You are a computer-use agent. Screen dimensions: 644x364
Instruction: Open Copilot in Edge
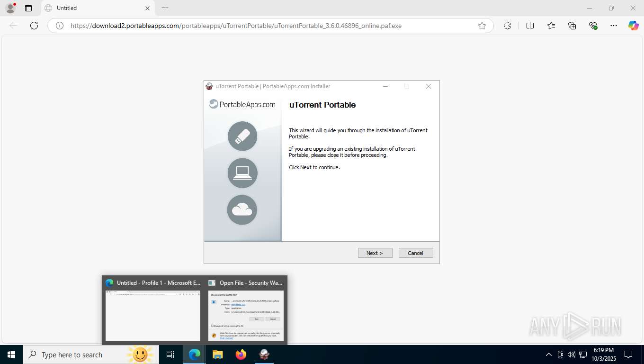click(634, 26)
